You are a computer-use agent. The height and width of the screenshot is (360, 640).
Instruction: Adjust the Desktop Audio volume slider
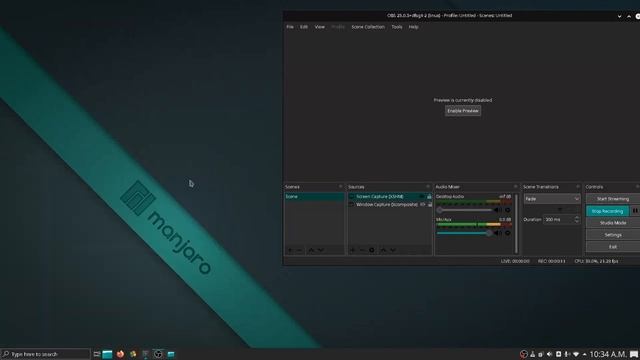(465, 210)
